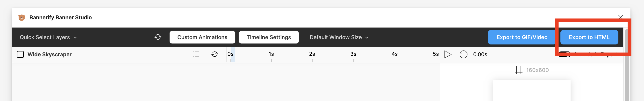Open the Default Window Size dropdown
Image resolution: width=644 pixels, height=101 pixels.
pyautogui.click(x=339, y=37)
